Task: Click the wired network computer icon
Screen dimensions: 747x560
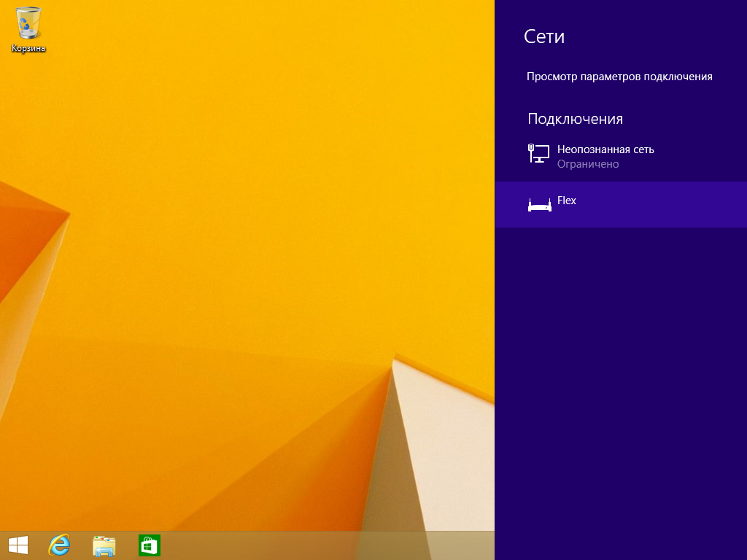Action: (x=539, y=153)
